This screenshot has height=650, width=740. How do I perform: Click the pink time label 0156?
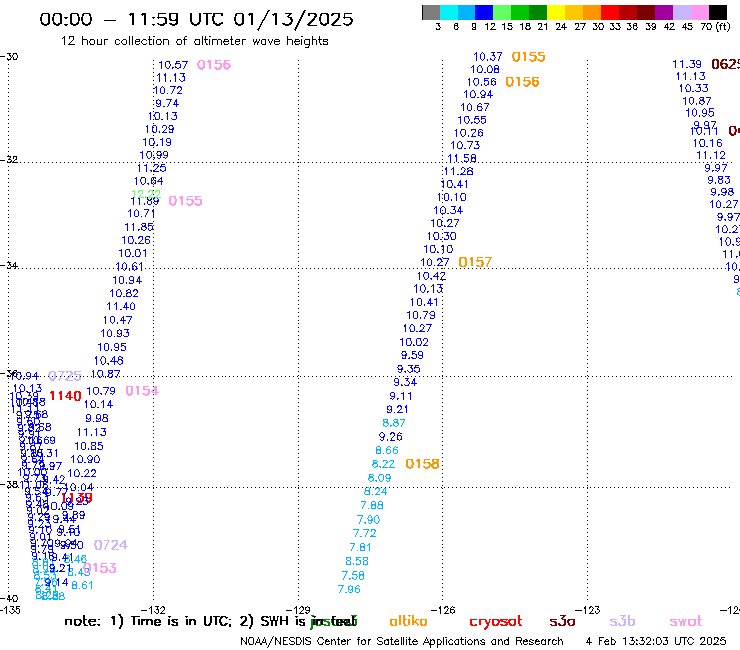[214, 65]
